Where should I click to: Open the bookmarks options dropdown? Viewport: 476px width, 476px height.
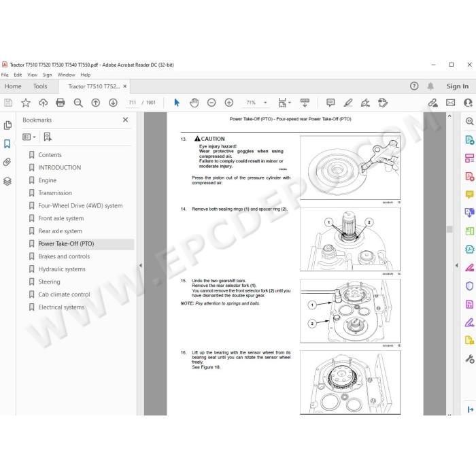tap(29, 137)
